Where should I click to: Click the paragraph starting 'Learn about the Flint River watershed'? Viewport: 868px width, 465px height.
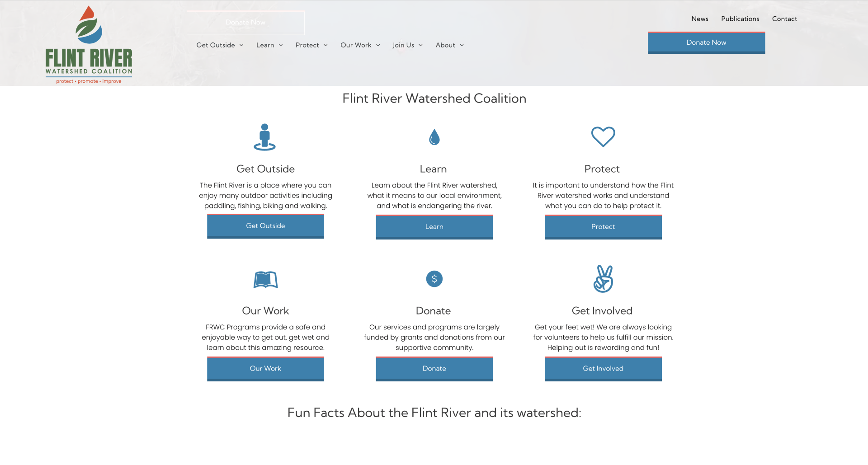pos(434,196)
